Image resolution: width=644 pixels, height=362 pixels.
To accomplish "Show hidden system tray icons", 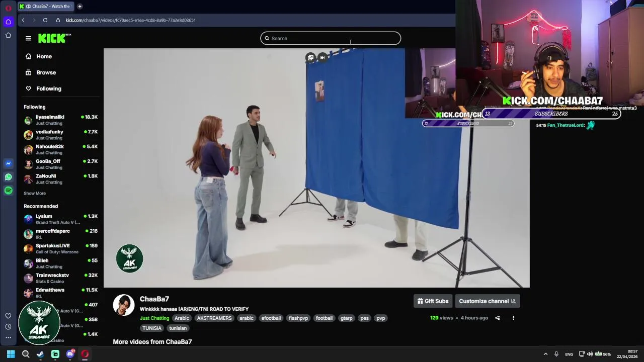I will (545, 354).
